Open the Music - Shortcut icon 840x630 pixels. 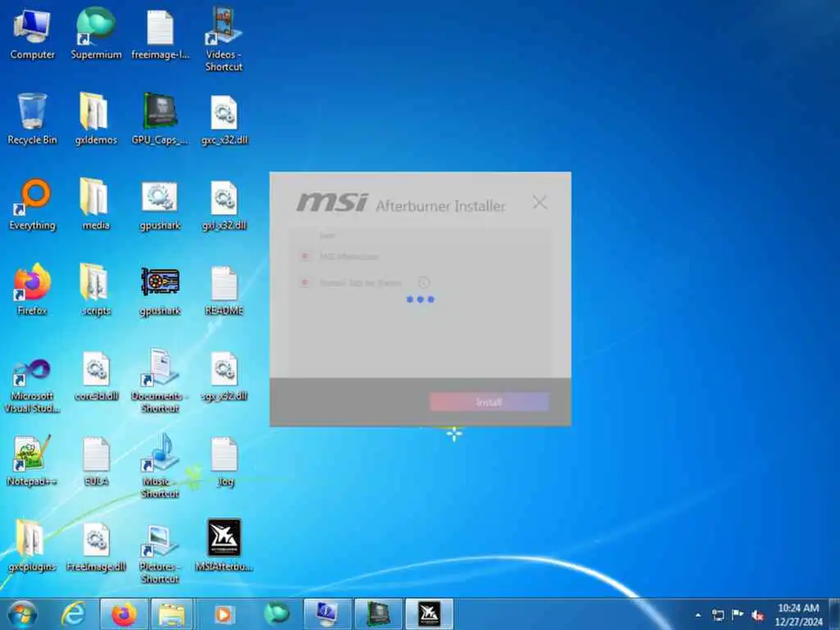[x=160, y=466]
